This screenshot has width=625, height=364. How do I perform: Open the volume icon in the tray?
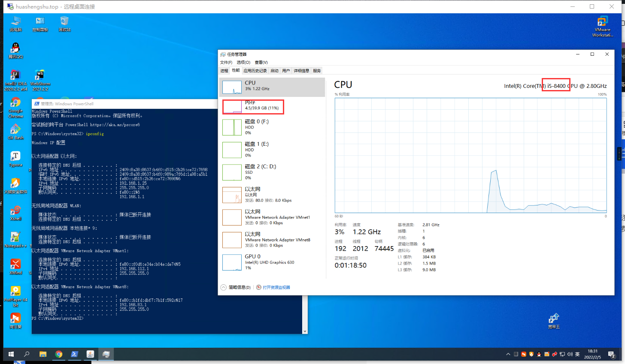coord(570,354)
